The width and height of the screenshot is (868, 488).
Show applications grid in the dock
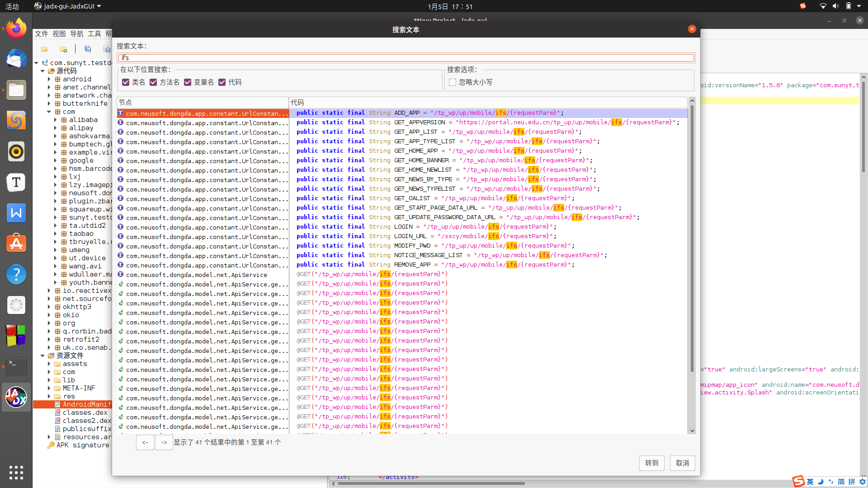(x=16, y=472)
